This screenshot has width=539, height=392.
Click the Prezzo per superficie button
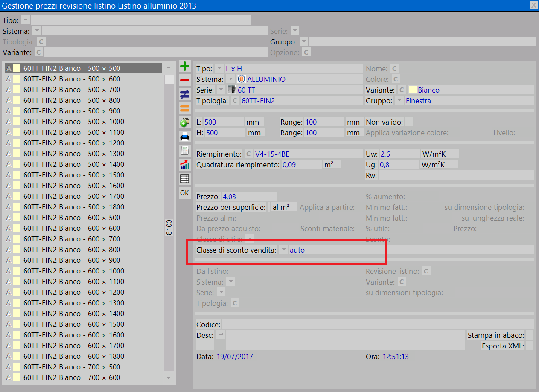click(x=231, y=207)
